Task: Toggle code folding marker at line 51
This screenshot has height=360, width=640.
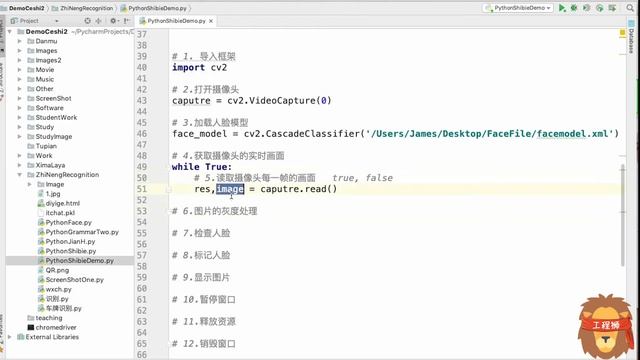Action: (x=168, y=189)
